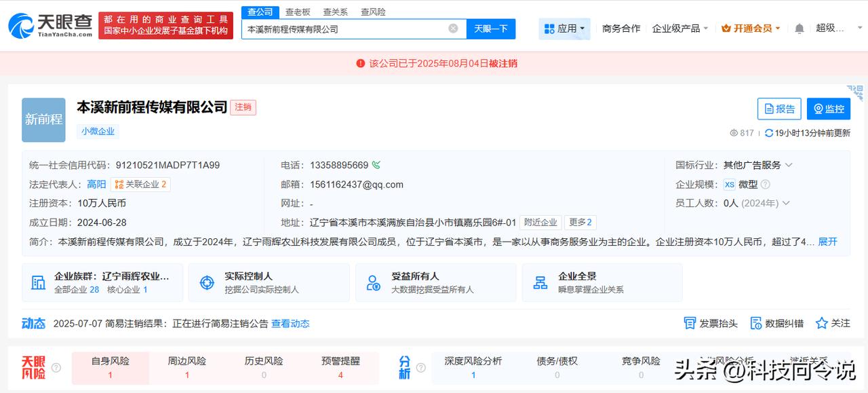This screenshot has height=393, width=868.
Task: Click the 查看动态 link
Action: [290, 324]
